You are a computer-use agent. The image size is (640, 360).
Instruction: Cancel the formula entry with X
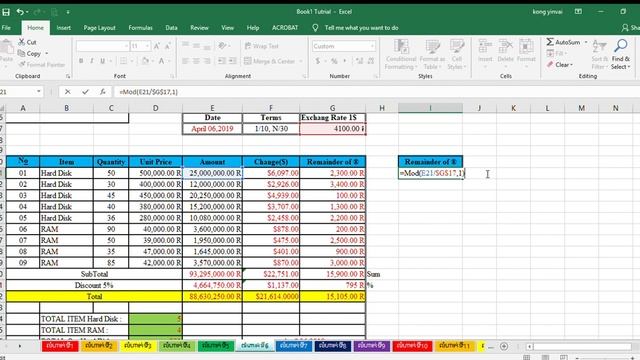(68, 92)
